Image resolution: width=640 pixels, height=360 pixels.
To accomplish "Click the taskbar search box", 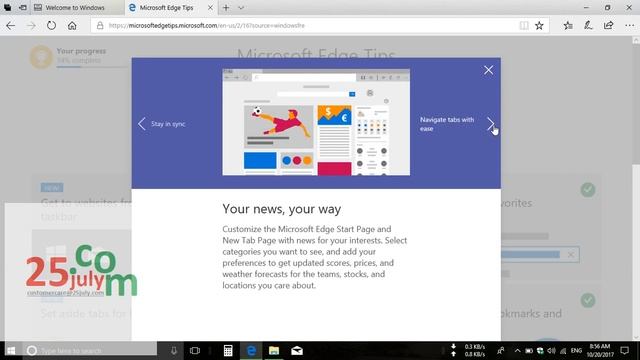I will [89, 351].
